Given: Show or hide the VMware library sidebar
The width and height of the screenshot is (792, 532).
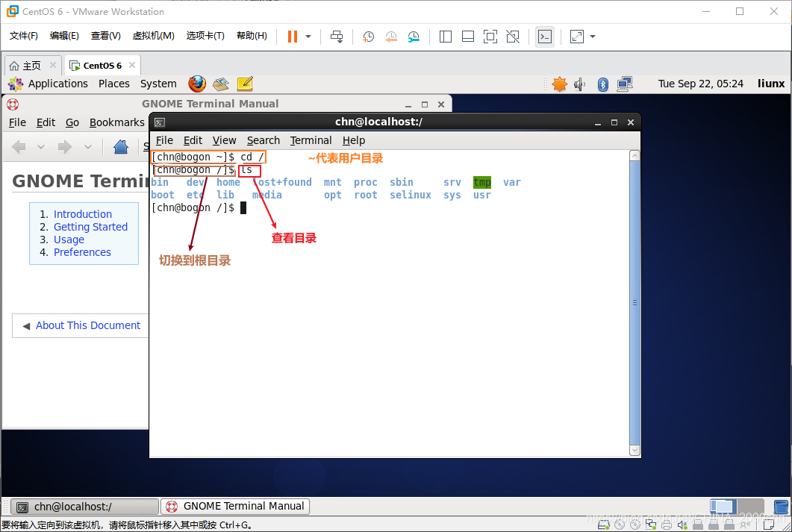Looking at the screenshot, I should 446,37.
